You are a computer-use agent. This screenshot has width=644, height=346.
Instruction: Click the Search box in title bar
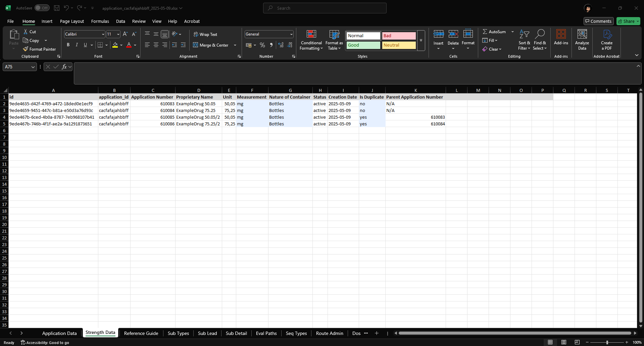point(325,8)
